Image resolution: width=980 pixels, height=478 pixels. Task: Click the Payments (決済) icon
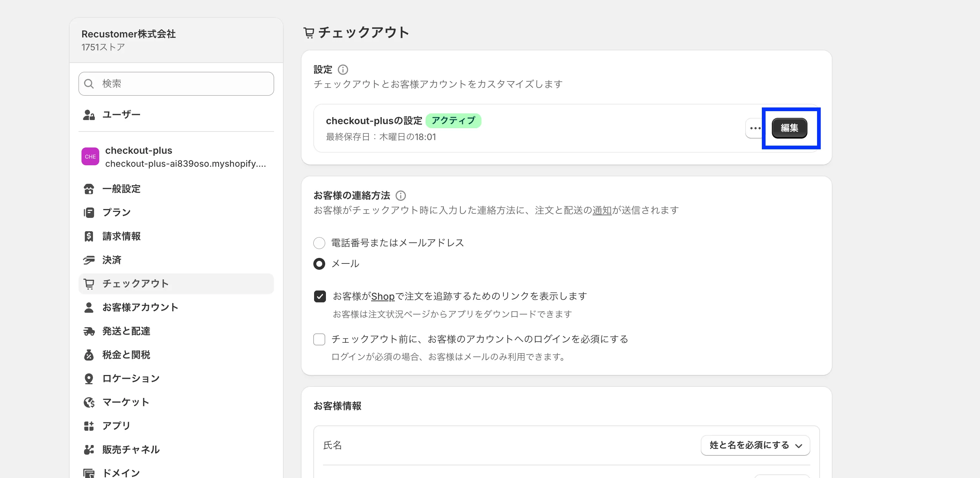tap(89, 260)
